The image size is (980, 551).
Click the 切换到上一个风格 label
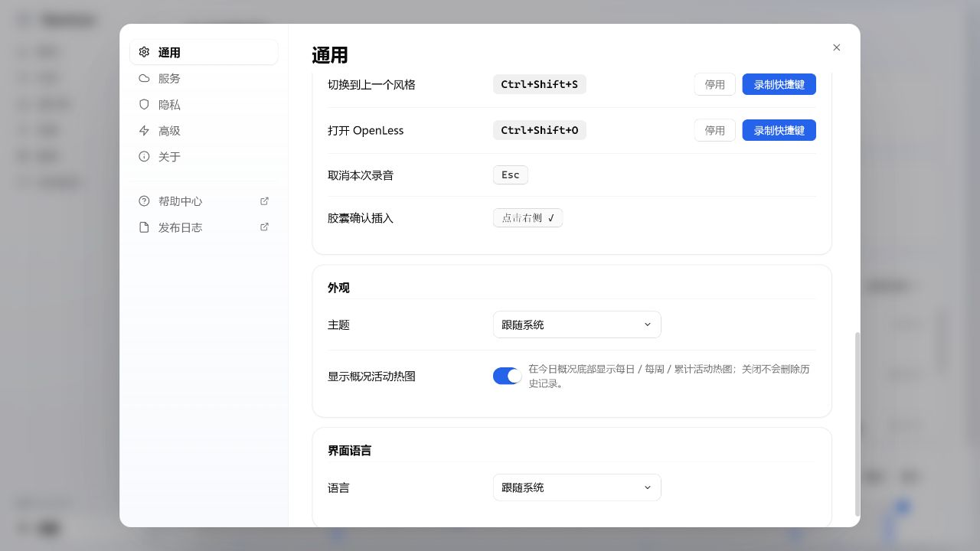371,84
